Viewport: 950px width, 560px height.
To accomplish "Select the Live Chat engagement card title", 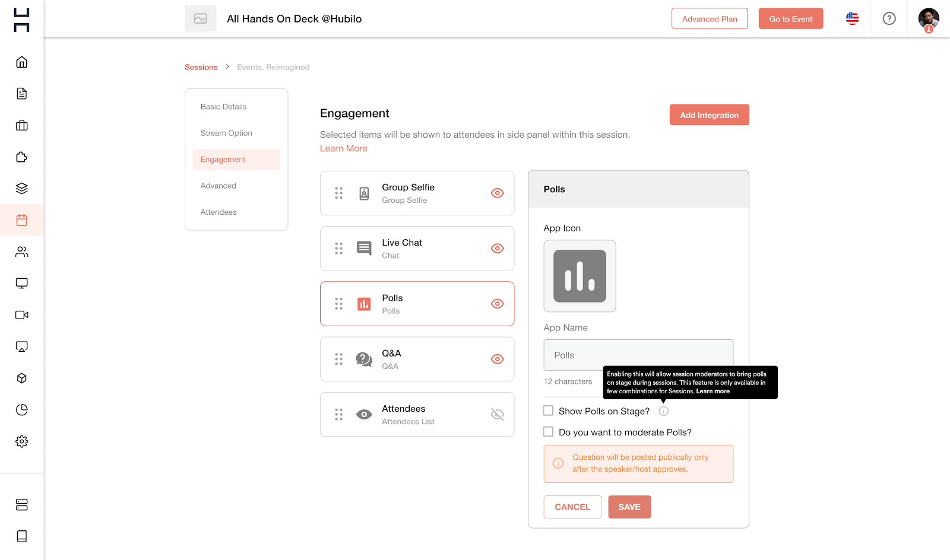I will point(402,243).
